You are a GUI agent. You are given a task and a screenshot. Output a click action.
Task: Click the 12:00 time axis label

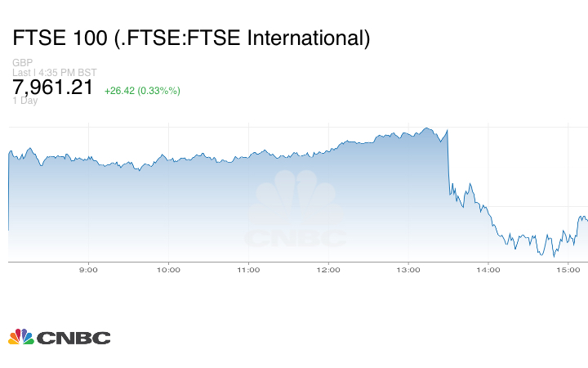(x=328, y=269)
